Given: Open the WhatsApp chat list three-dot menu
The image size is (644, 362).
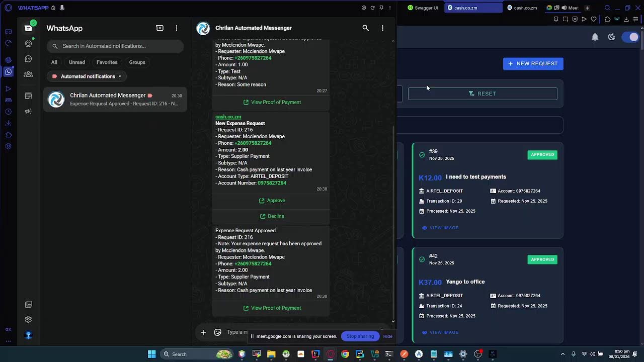Looking at the screenshot, I should pyautogui.click(x=177, y=28).
